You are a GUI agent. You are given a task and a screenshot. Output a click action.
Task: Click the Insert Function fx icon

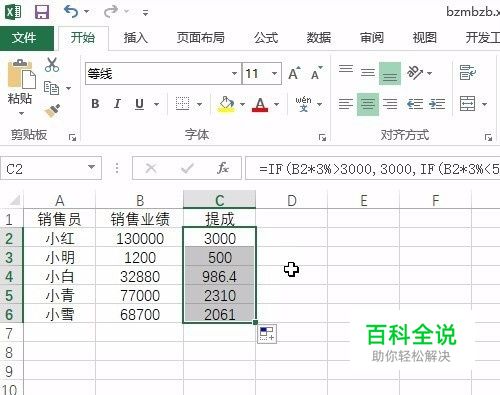coord(223,168)
